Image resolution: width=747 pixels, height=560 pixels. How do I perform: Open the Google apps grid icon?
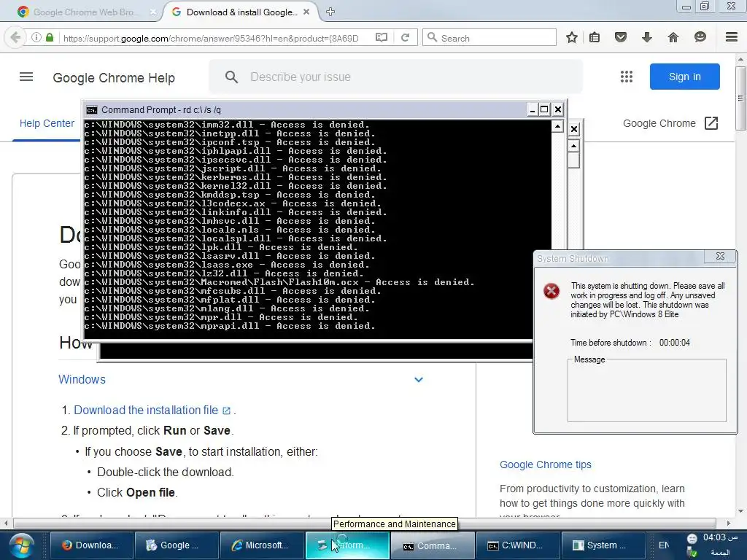(x=627, y=77)
